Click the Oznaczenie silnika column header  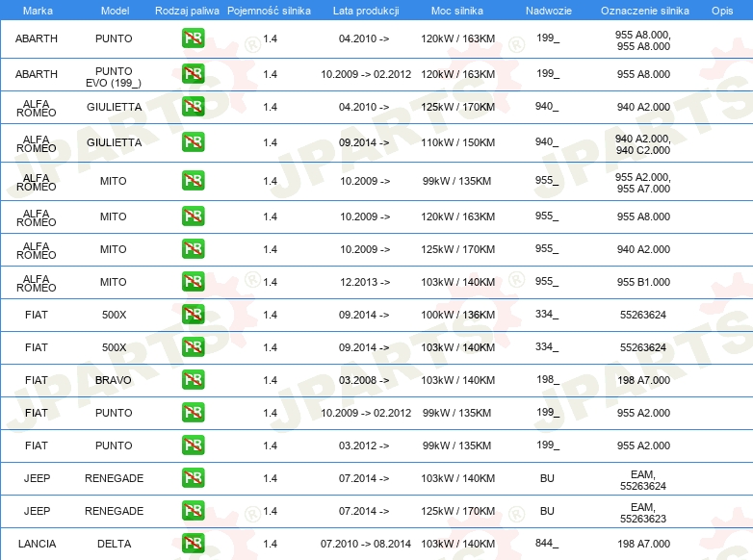coord(644,11)
